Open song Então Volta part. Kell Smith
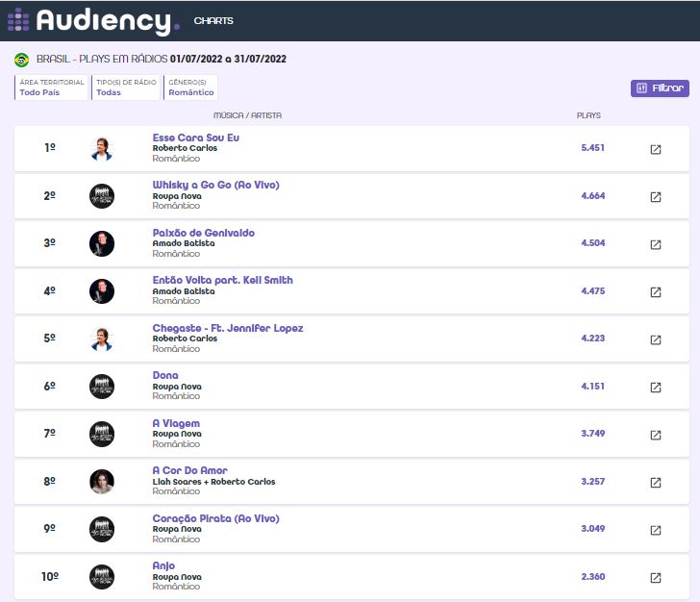Image resolution: width=700 pixels, height=602 pixels. click(223, 280)
